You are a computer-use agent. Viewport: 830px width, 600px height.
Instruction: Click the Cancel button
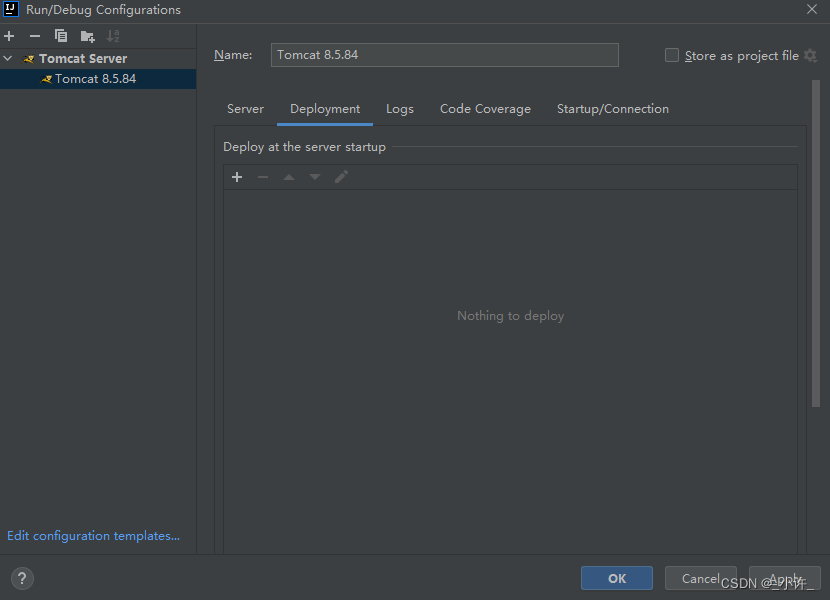click(x=700, y=578)
